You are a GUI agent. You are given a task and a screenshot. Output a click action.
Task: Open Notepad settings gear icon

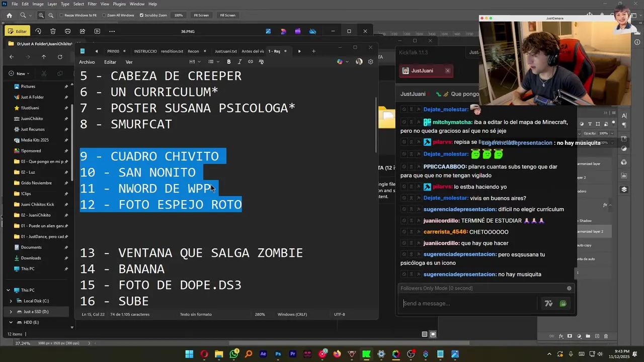tap(371, 62)
